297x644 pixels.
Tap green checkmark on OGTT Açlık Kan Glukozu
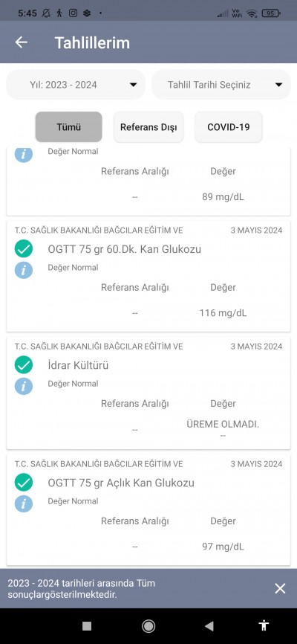coord(24,482)
